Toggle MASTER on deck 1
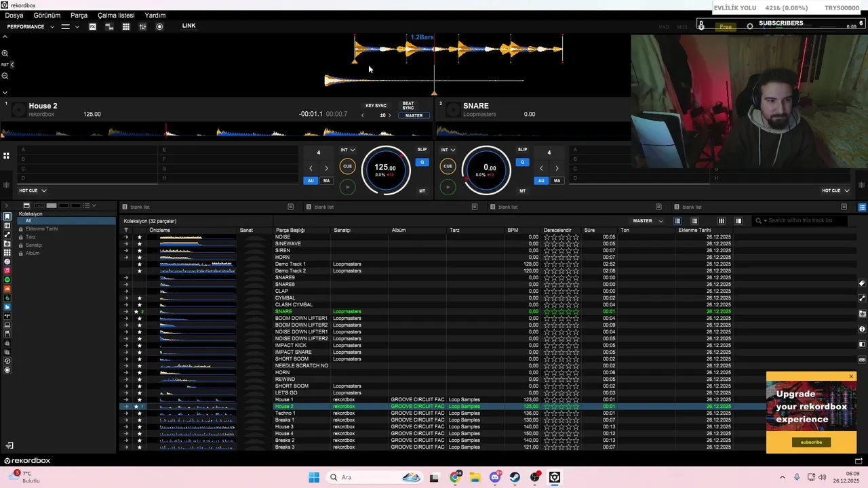The height and width of the screenshot is (488, 868). tap(414, 115)
